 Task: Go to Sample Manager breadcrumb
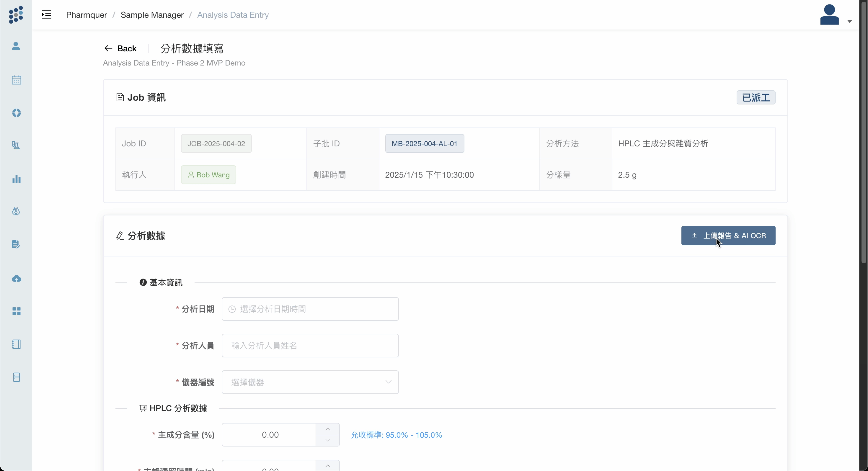152,15
